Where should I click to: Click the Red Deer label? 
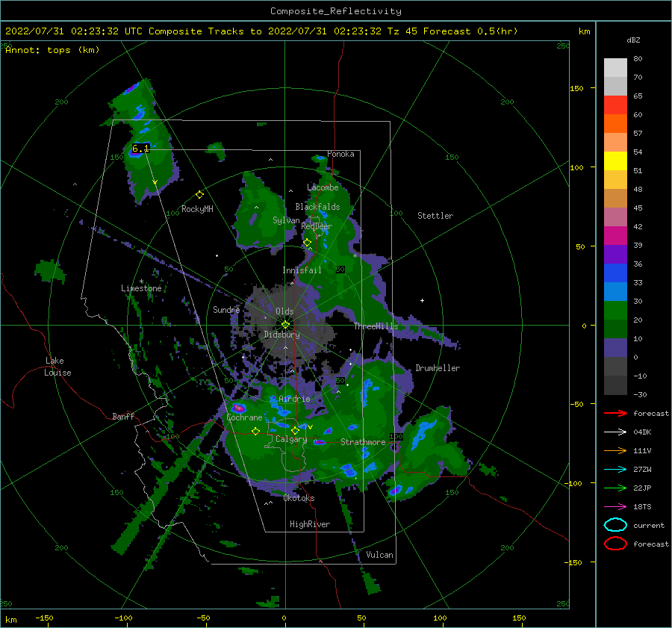click(317, 226)
